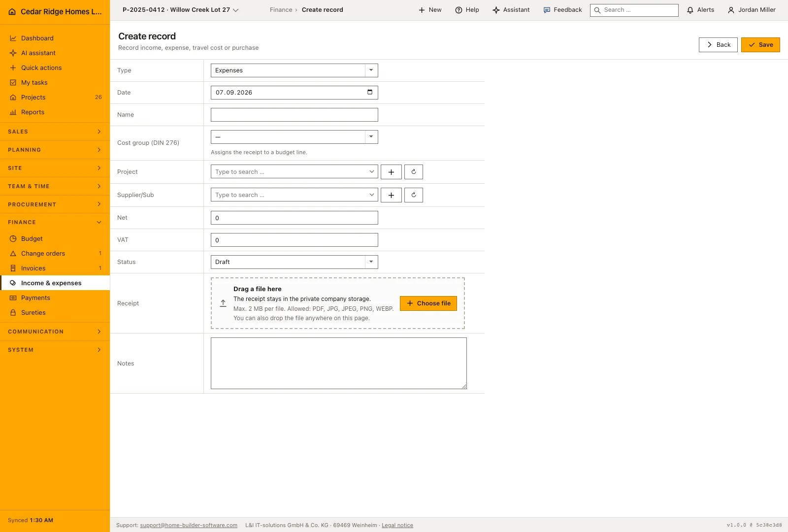Open the Cost group (DIN 276) dropdown
Image resolution: width=788 pixels, height=532 pixels.
click(295, 137)
